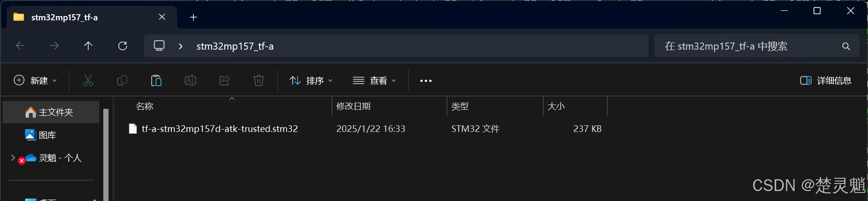
Task: Close the stm32mp157_tf-a tab
Action: (x=162, y=17)
